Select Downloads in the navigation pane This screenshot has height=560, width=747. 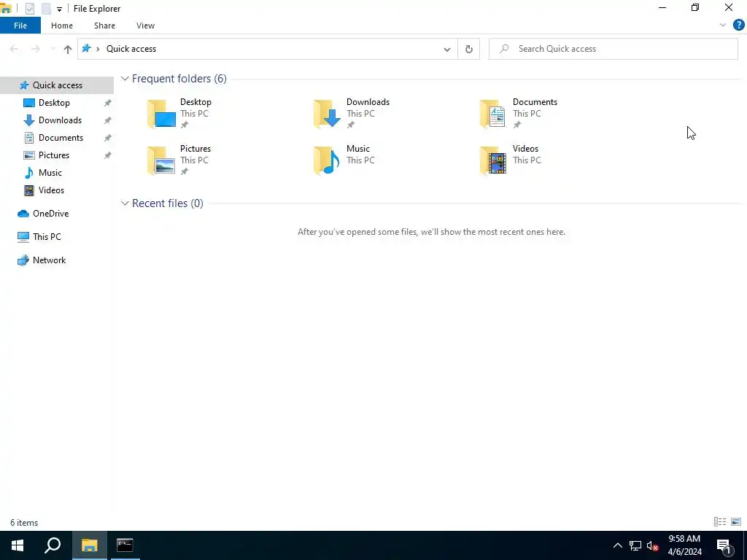(60, 120)
